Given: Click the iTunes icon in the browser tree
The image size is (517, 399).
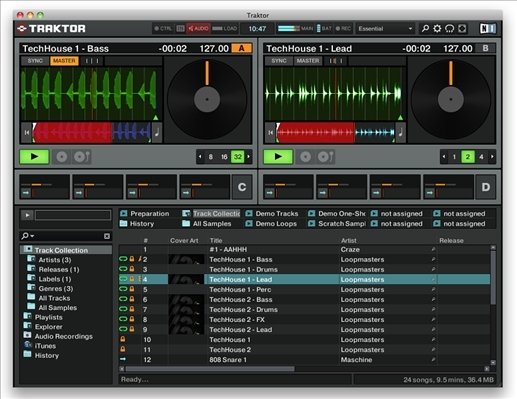Looking at the screenshot, I should (x=28, y=345).
